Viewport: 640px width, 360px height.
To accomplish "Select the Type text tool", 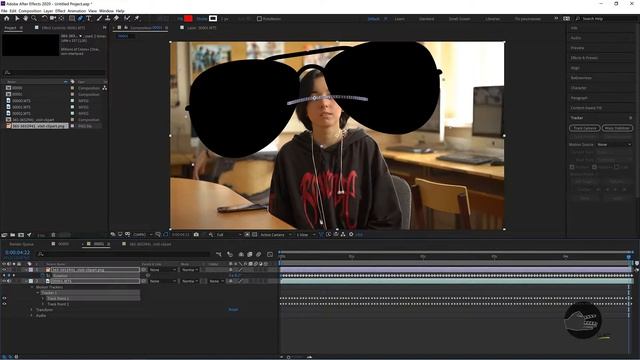I will [89, 18].
